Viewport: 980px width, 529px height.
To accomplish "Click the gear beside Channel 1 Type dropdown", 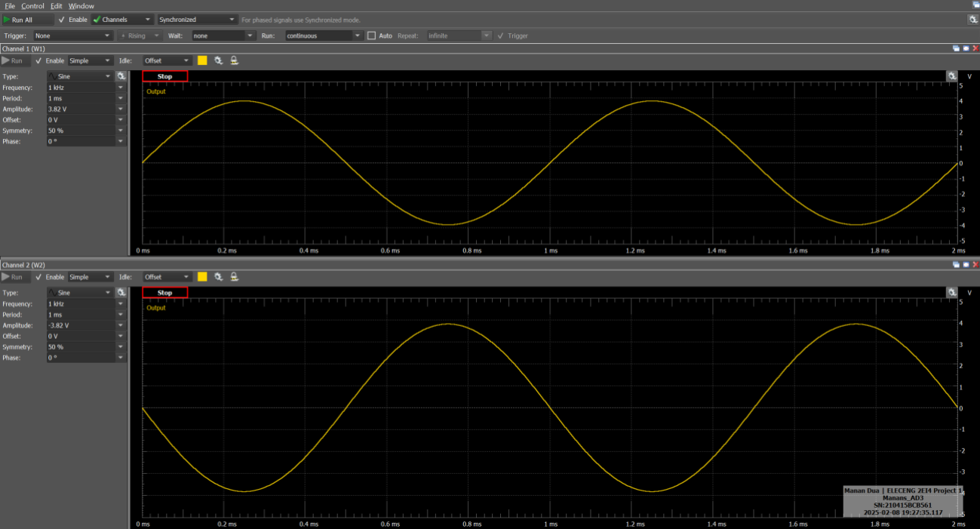I will [x=121, y=75].
